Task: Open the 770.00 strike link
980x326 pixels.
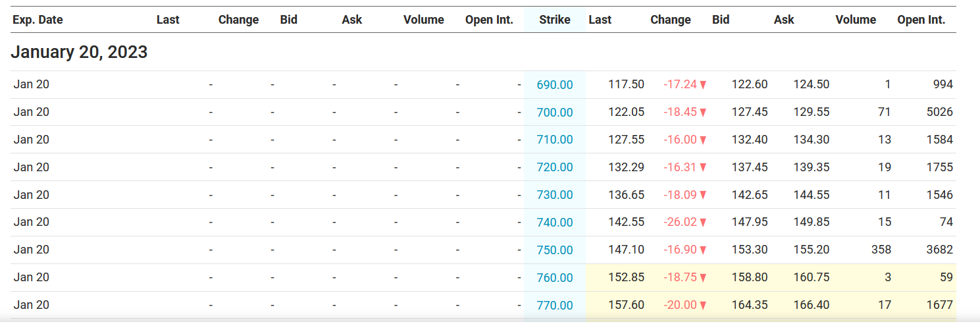Action: click(555, 306)
